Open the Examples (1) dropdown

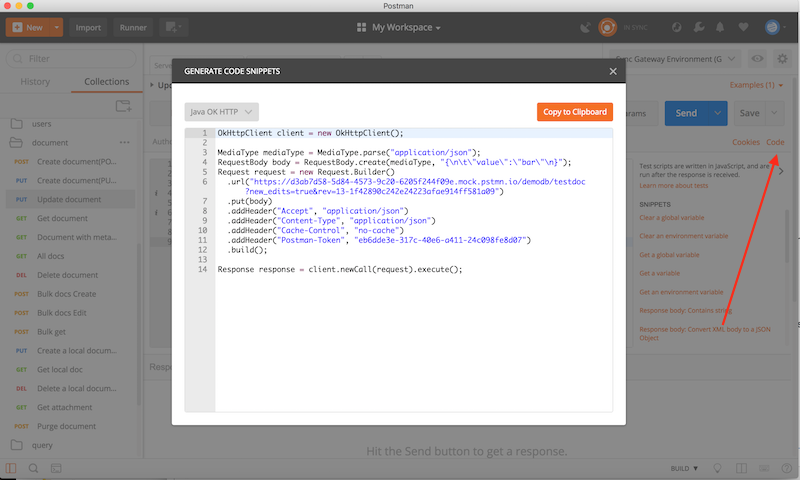click(x=756, y=85)
